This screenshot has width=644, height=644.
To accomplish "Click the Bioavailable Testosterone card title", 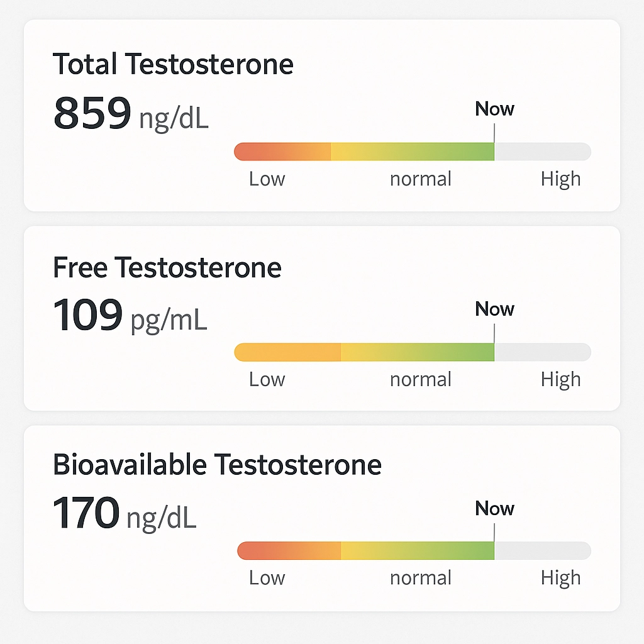I will (x=217, y=465).
